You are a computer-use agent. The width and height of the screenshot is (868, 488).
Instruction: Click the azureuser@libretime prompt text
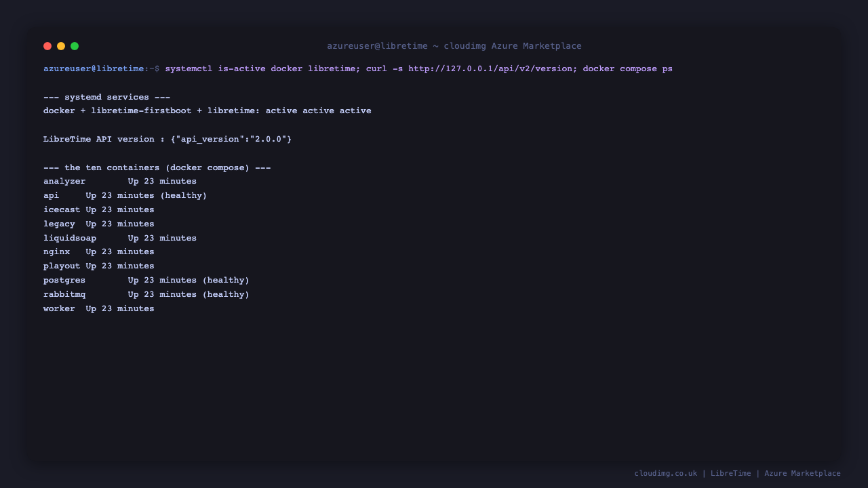click(94, 68)
